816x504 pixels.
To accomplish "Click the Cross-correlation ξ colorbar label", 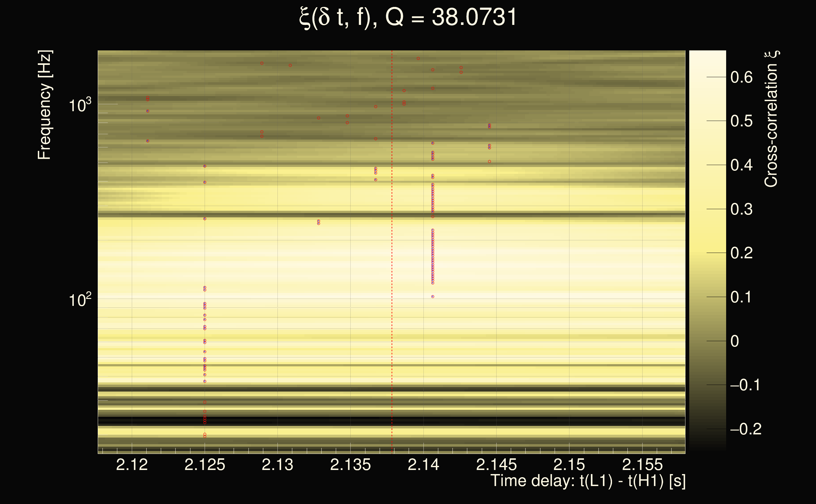I will (771, 119).
